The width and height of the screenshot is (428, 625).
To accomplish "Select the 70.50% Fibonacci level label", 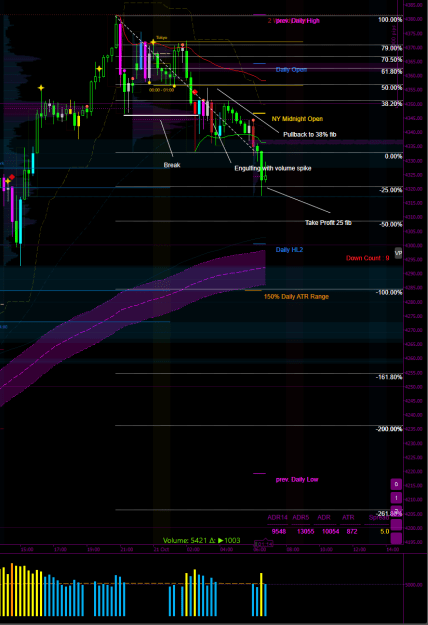I will (392, 60).
